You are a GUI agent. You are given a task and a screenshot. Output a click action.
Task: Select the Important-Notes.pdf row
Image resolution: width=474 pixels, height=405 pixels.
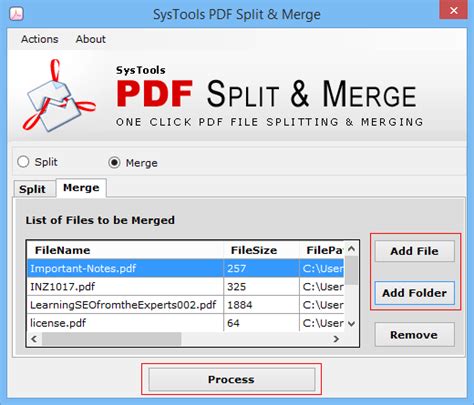[186, 268]
